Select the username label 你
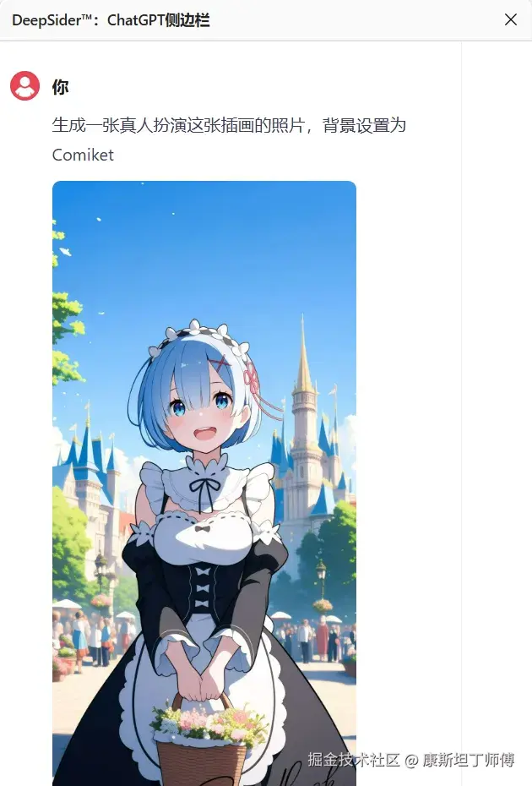Viewport: 532px width, 786px height. (60, 87)
